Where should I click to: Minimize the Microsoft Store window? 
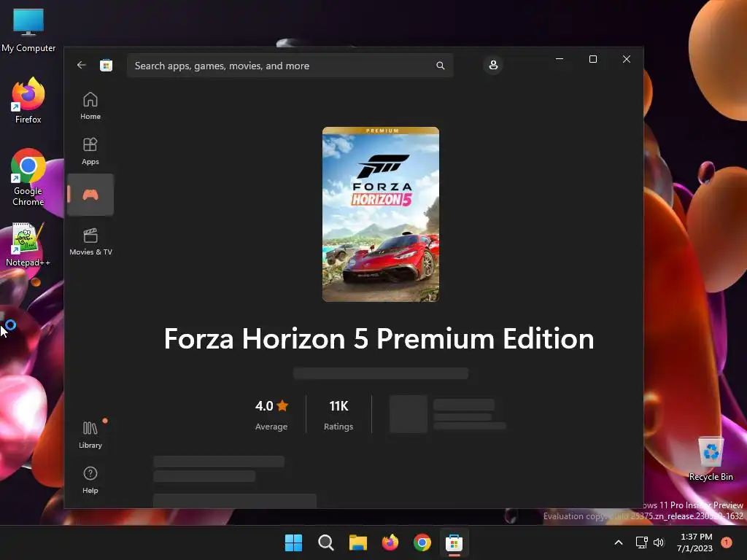click(560, 59)
